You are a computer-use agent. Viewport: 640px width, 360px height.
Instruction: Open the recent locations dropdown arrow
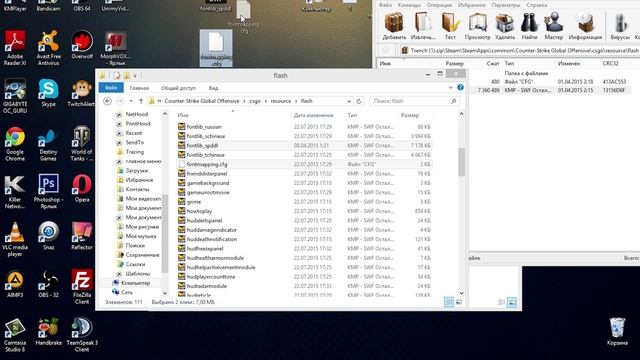coord(131,101)
